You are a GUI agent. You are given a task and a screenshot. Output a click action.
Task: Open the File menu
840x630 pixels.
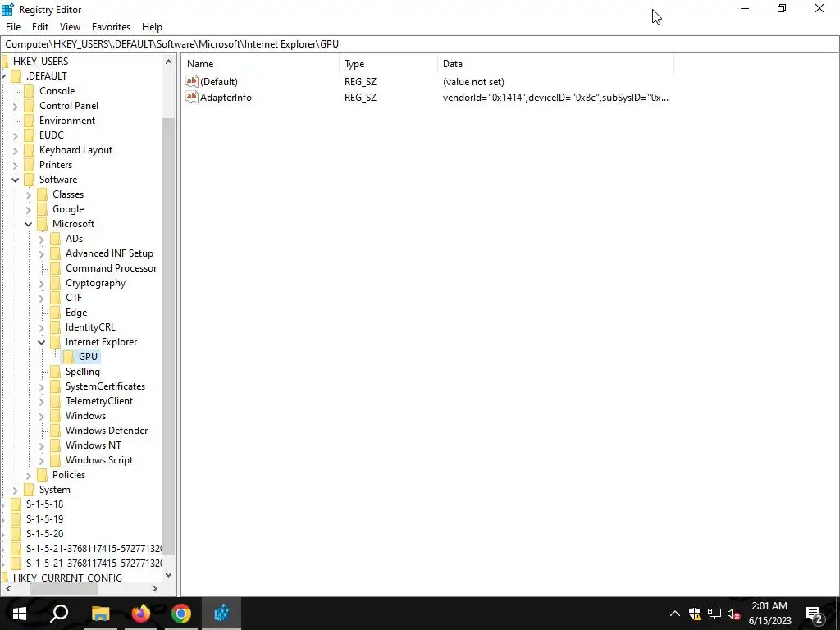pyautogui.click(x=13, y=27)
